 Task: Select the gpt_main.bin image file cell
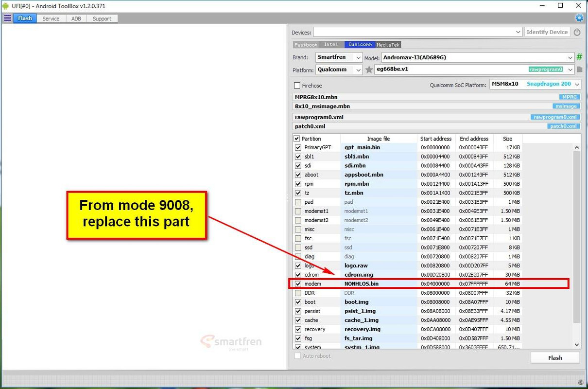click(x=379, y=147)
